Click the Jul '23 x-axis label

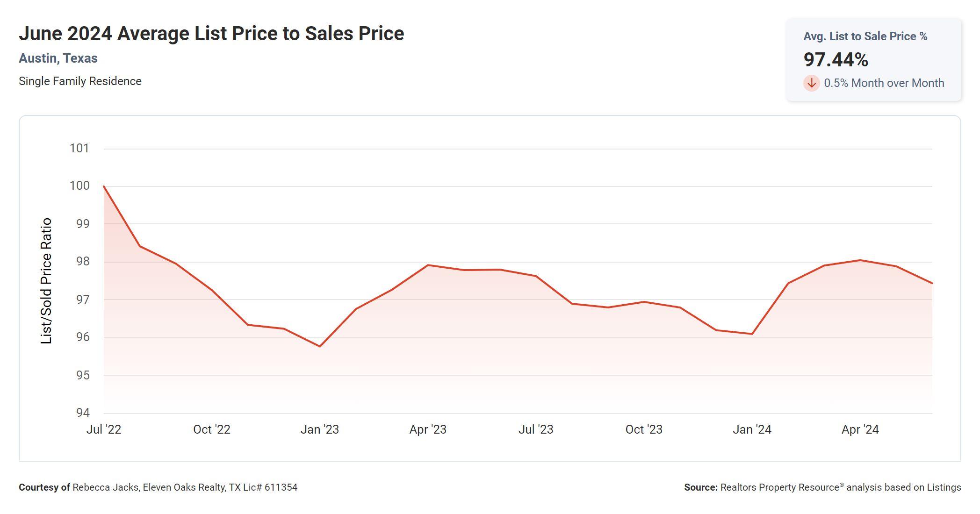536,429
